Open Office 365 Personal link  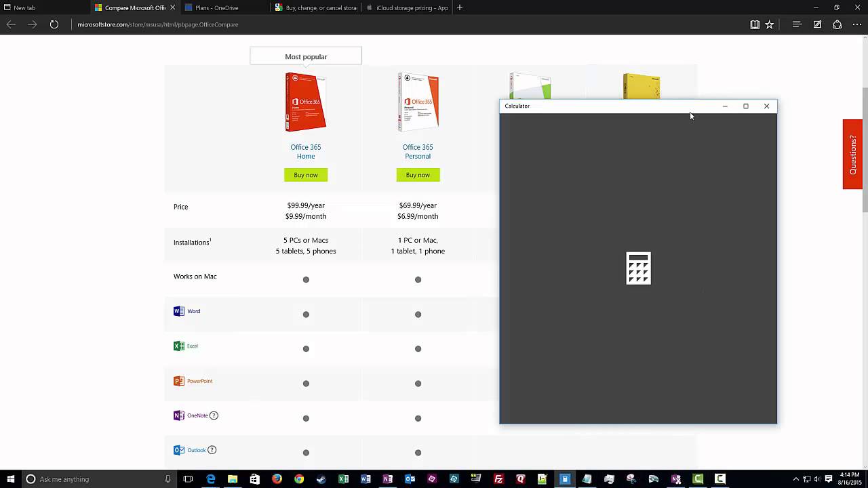(x=418, y=152)
